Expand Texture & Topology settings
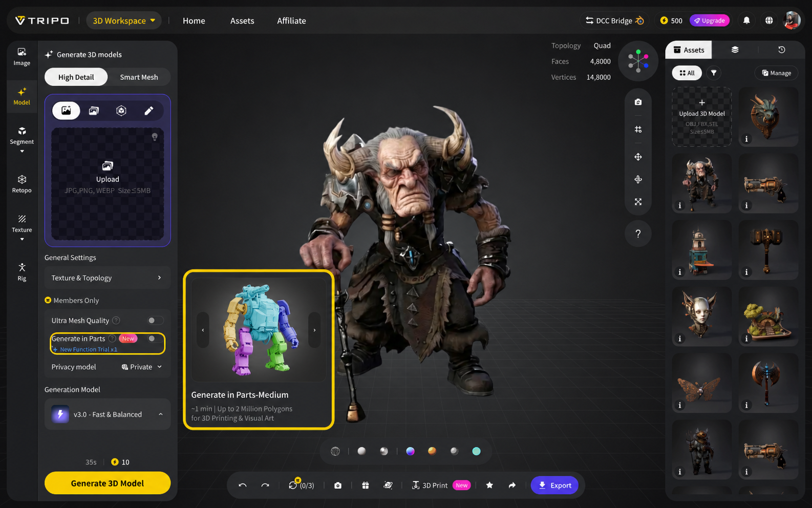 107,278
